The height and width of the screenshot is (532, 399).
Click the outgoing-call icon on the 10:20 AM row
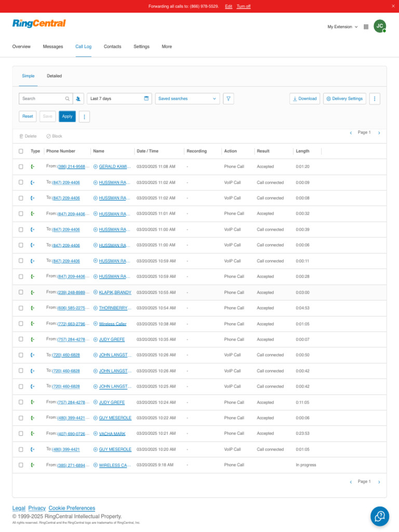[33, 449]
